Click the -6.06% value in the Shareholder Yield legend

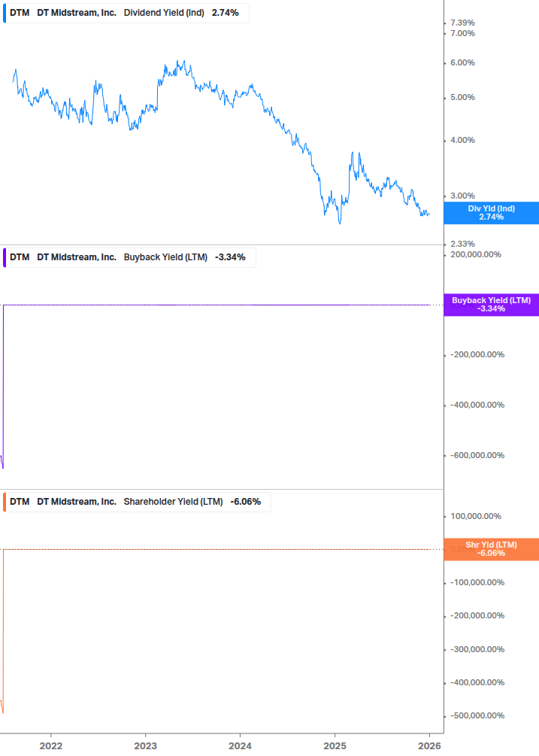click(x=245, y=502)
